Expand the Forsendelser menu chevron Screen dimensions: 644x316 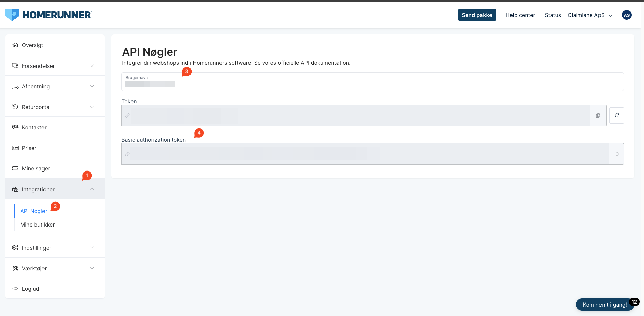(92, 66)
